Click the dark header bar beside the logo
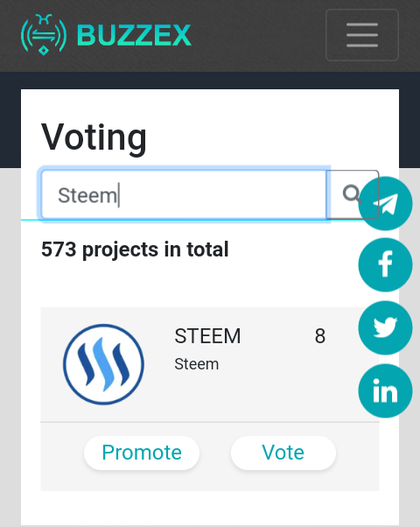 259,35
